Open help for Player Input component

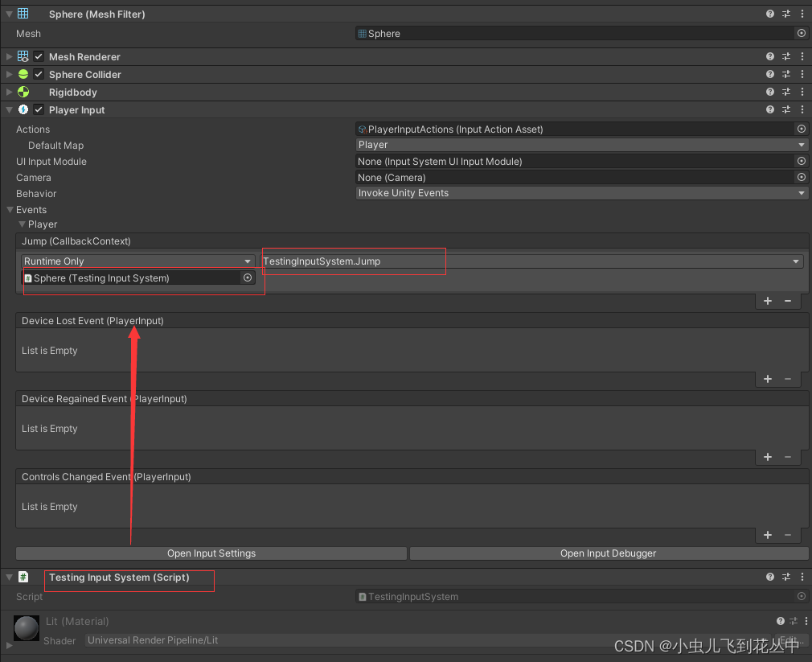[x=770, y=109]
